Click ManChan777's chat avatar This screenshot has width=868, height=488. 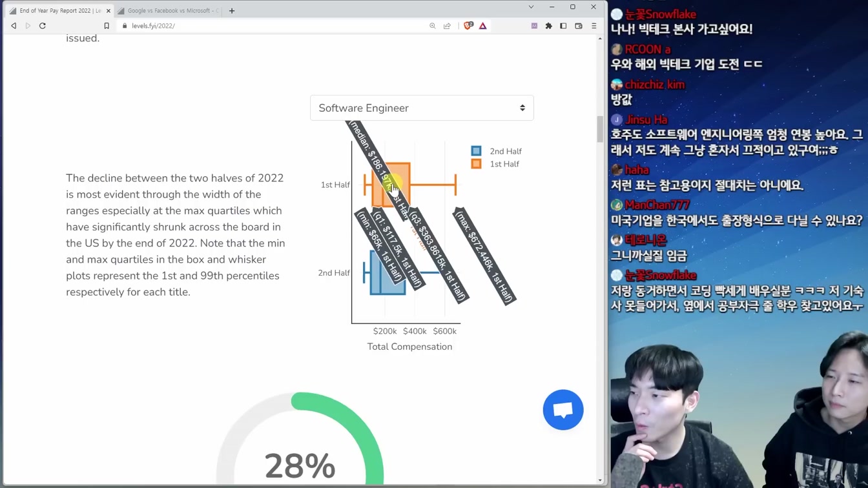pos(617,205)
